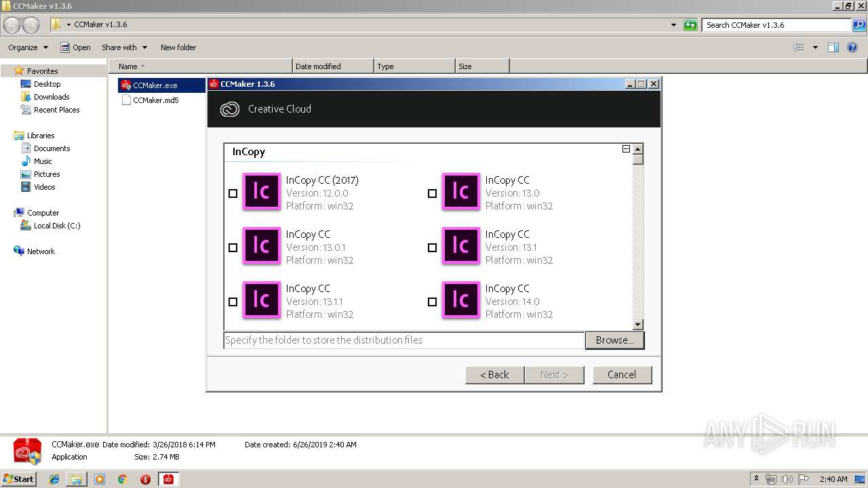The height and width of the screenshot is (488, 868).
Task: Check InCopy CC version 13.1
Action: 433,247
